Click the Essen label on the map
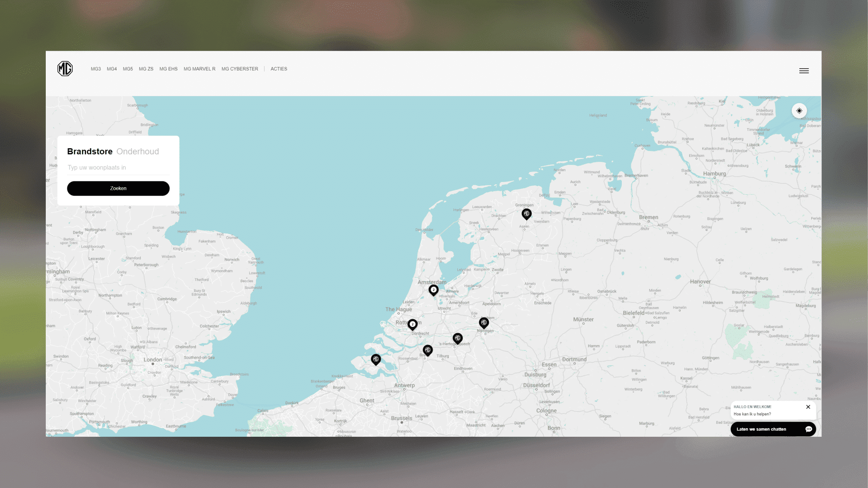868x488 pixels. click(549, 365)
